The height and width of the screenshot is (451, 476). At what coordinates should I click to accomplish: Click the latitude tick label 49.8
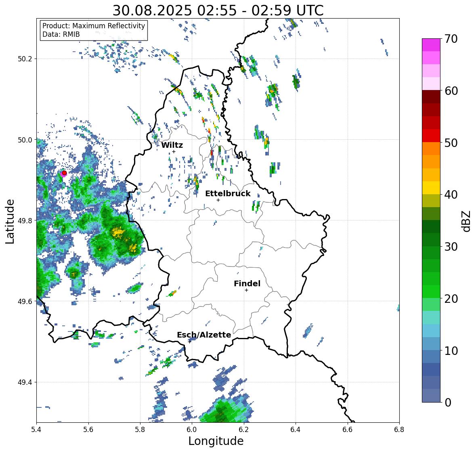pyautogui.click(x=25, y=220)
